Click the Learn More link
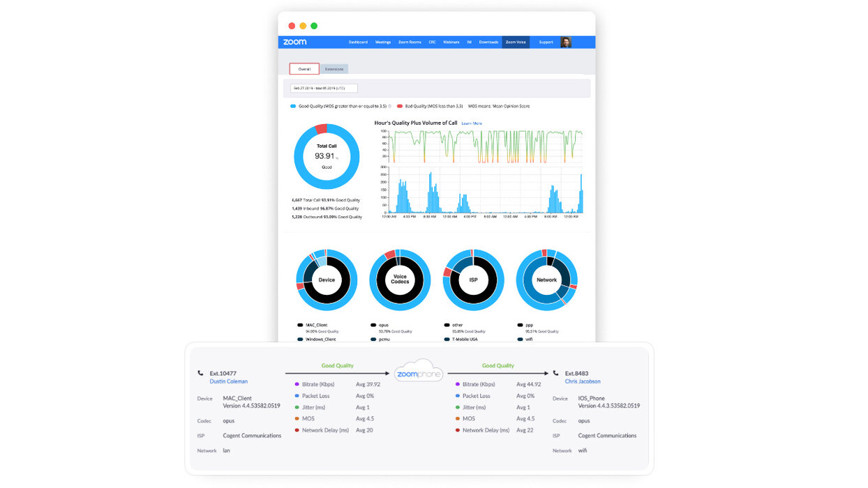The image size is (868, 488). tap(472, 123)
